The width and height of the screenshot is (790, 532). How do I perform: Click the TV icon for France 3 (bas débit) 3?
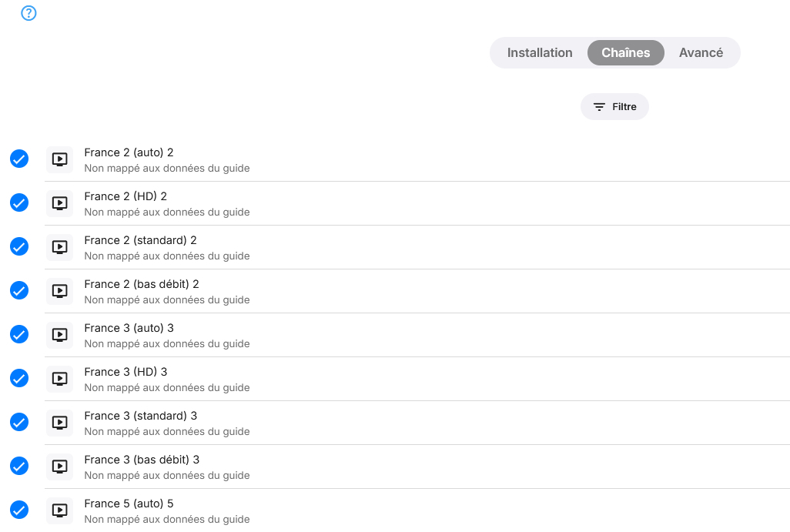pyautogui.click(x=59, y=467)
